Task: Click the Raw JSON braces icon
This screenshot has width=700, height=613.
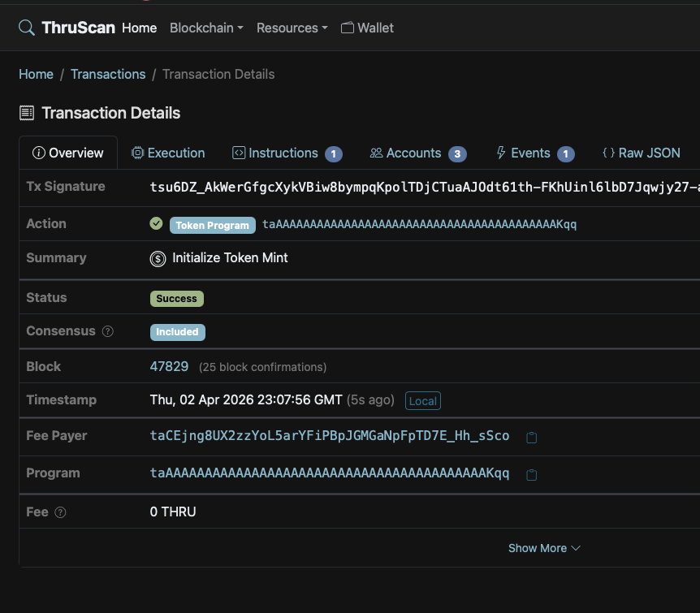Action: point(608,153)
